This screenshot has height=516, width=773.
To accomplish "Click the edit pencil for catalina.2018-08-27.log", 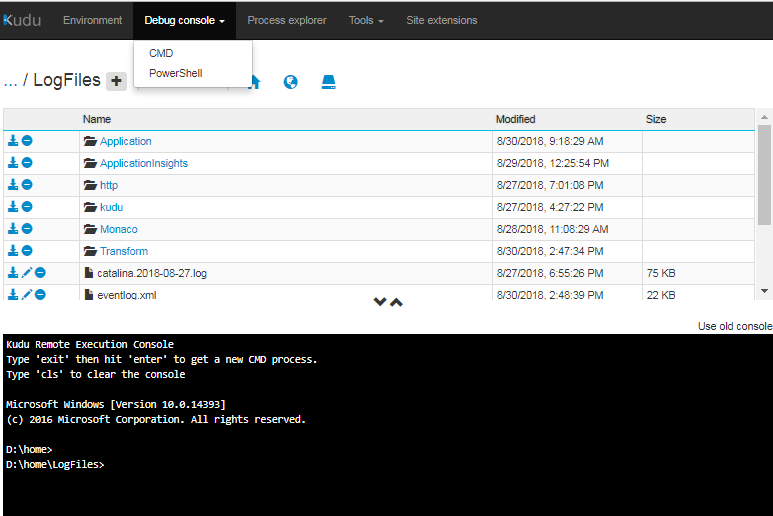I will click(x=27, y=273).
